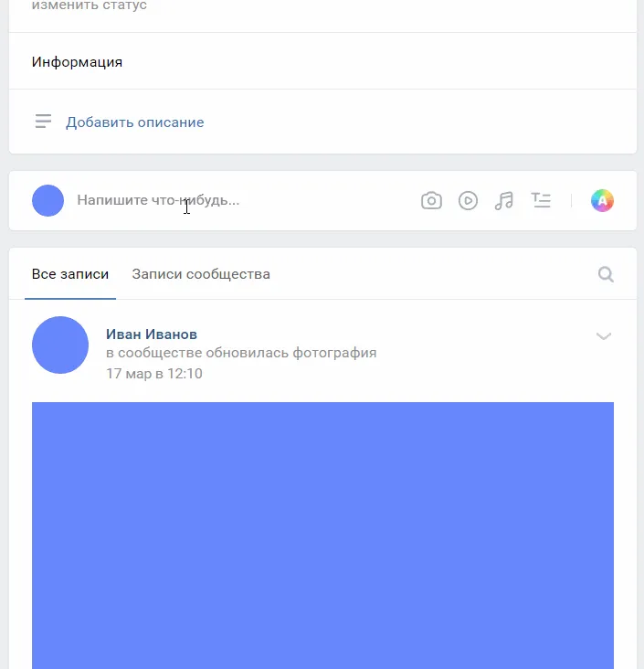Add a video via play icon
Viewport: 644px width, 669px height.
[468, 200]
